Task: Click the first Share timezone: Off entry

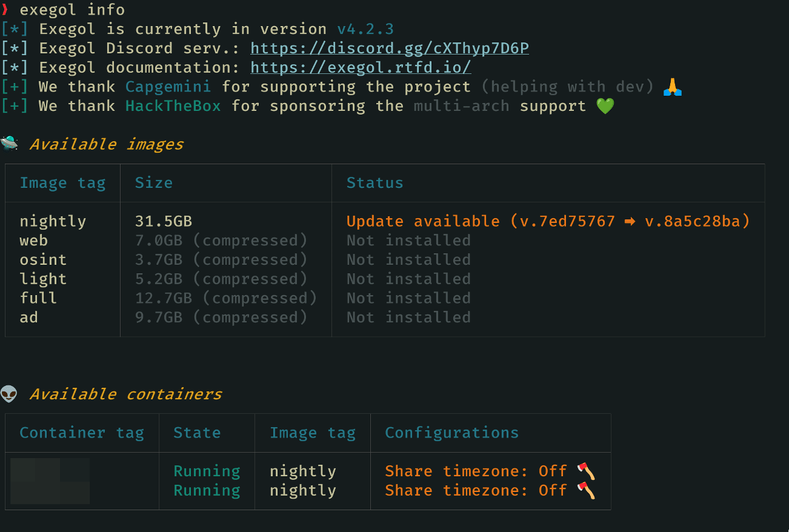Action: (x=476, y=471)
